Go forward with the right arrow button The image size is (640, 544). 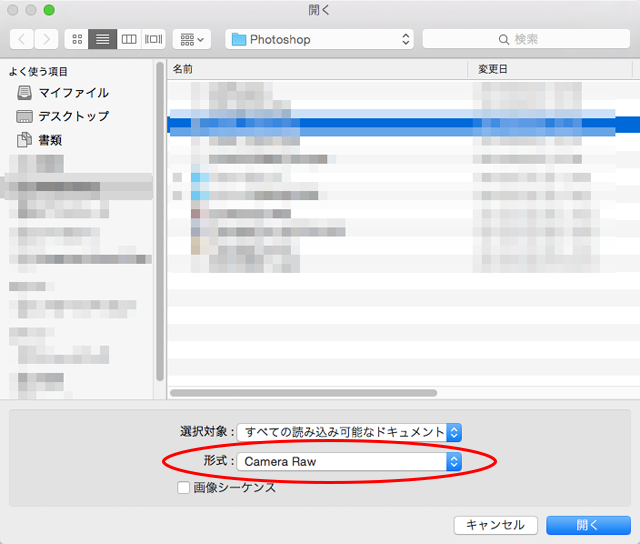click(46, 39)
